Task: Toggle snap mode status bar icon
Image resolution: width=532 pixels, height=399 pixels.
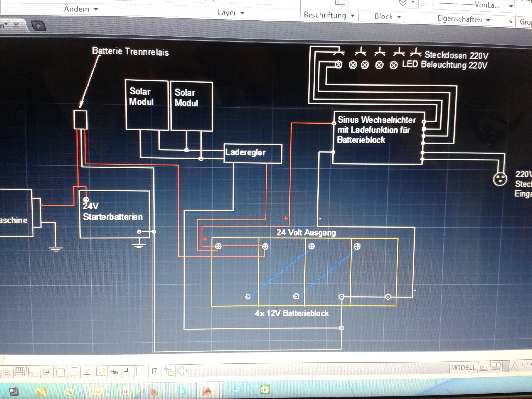Action: (x=6, y=372)
